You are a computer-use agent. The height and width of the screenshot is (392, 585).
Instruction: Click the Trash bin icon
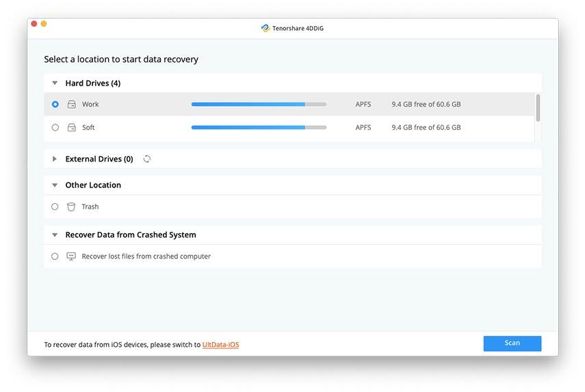coord(71,207)
